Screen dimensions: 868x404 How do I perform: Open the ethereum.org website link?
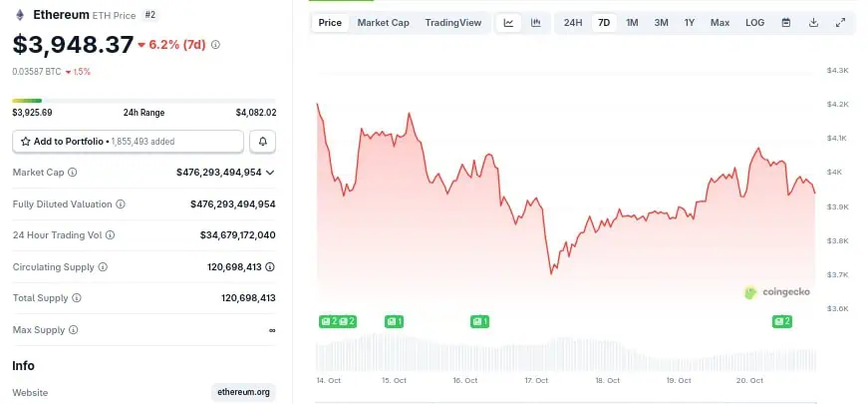pos(243,393)
